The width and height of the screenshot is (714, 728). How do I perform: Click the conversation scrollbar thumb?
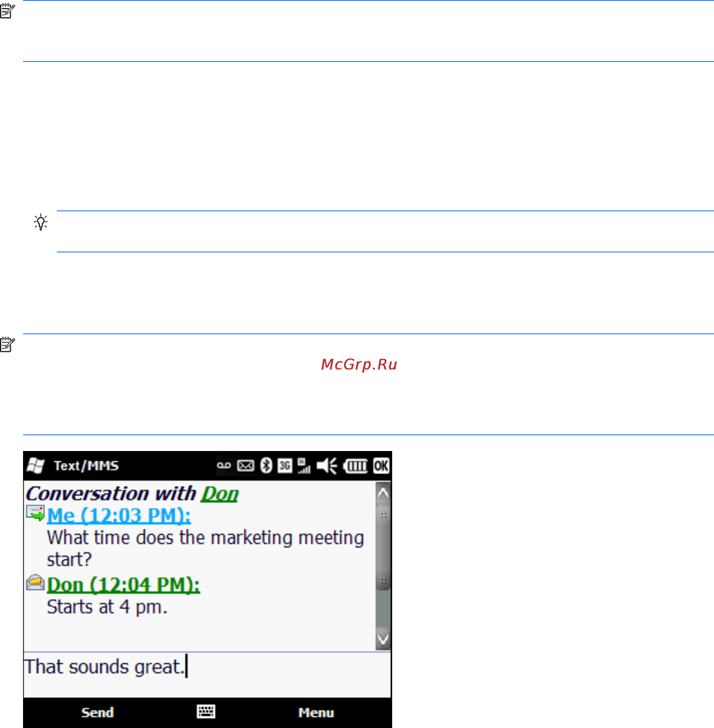(x=383, y=547)
